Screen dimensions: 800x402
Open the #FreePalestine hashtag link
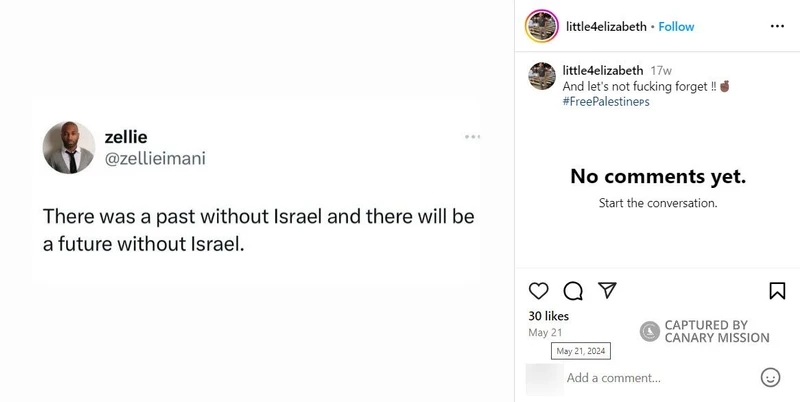click(606, 102)
